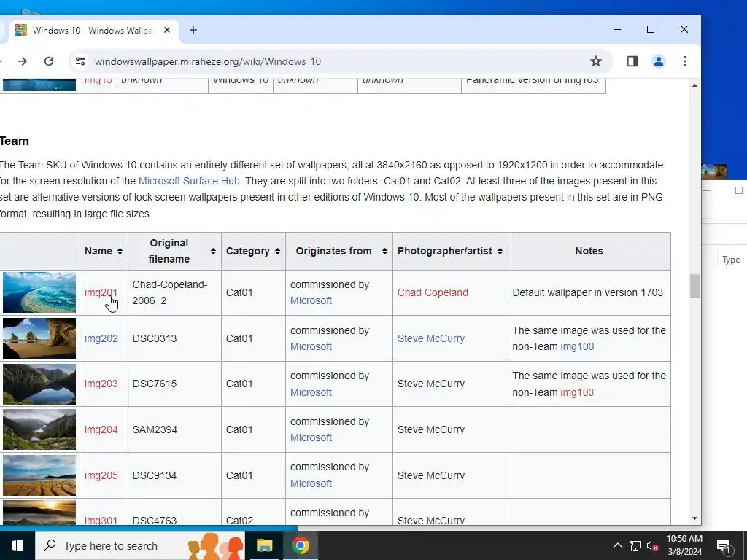747x560 pixels.
Task: Click Type column header in background window
Action: pyautogui.click(x=731, y=260)
